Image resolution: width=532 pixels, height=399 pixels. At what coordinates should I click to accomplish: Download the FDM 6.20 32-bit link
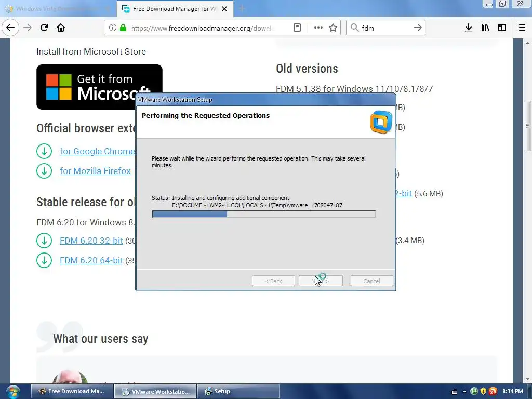91,241
